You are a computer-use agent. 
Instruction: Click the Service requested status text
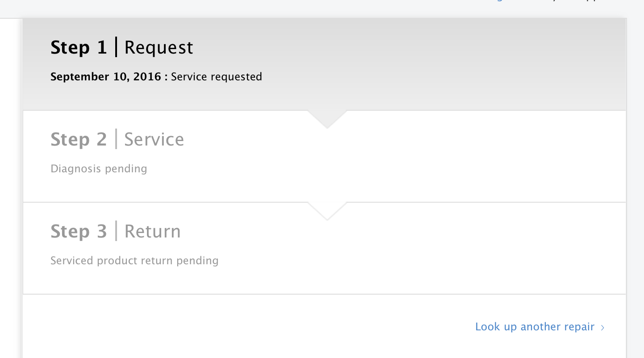pos(216,77)
